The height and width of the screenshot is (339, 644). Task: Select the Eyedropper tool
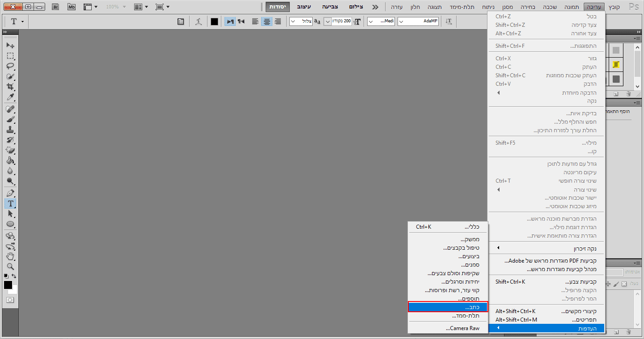10,97
